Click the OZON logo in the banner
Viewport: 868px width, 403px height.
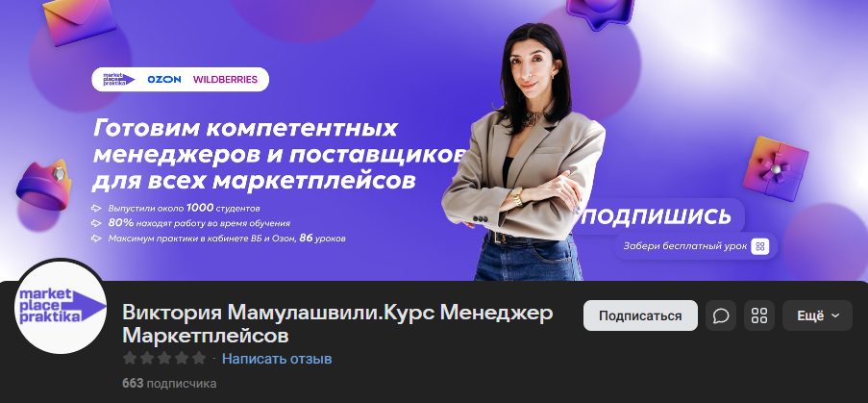point(163,79)
